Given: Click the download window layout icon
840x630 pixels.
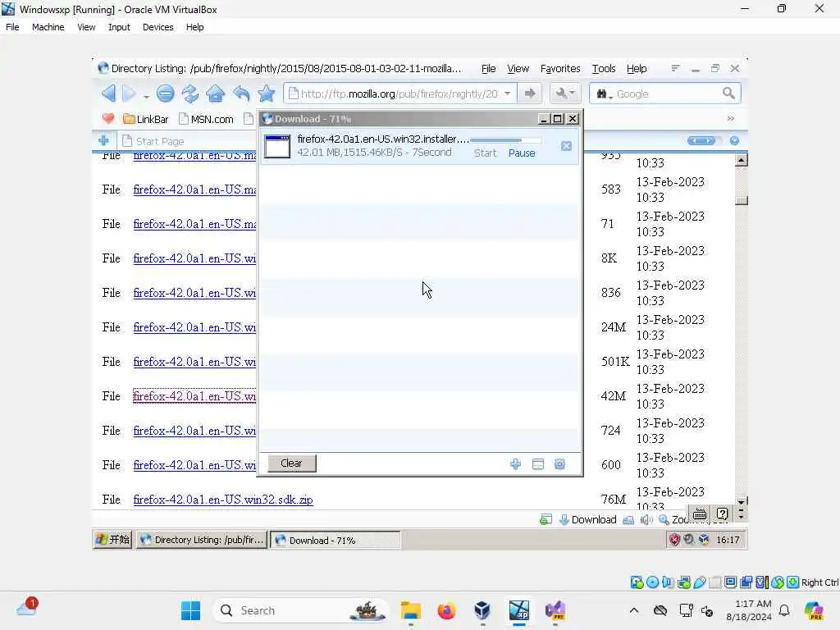Looking at the screenshot, I should 538,464.
